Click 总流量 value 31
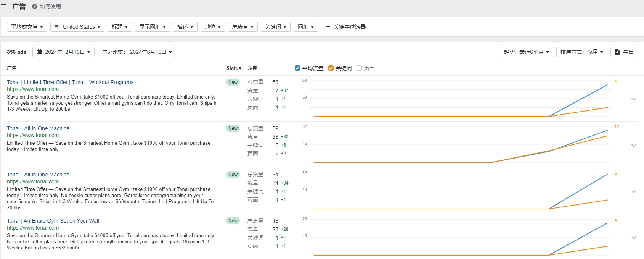The height and width of the screenshot is (259, 644). [275, 175]
